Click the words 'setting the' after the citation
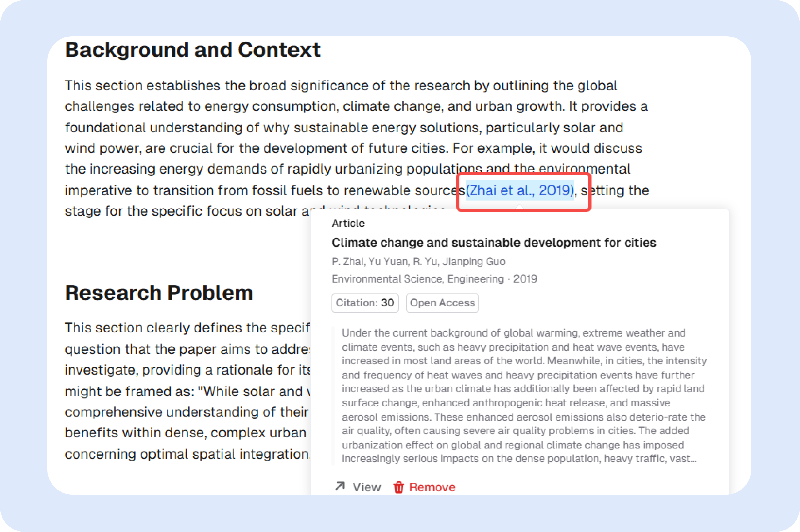Image resolution: width=800 pixels, height=532 pixels. (x=615, y=190)
